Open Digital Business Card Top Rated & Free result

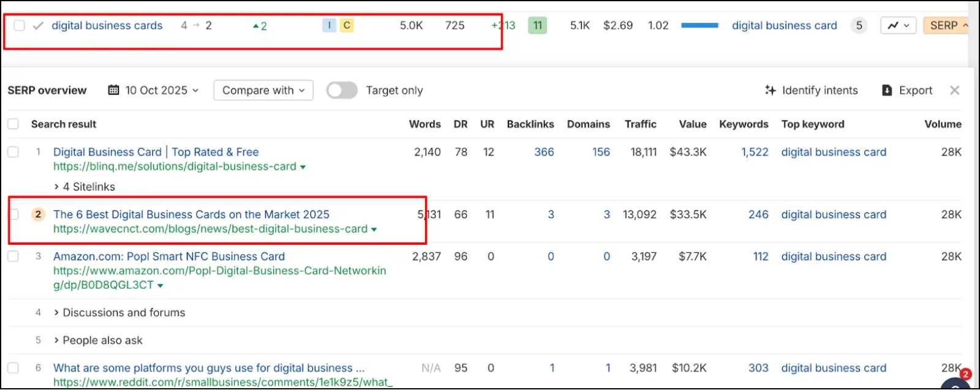coord(156,152)
